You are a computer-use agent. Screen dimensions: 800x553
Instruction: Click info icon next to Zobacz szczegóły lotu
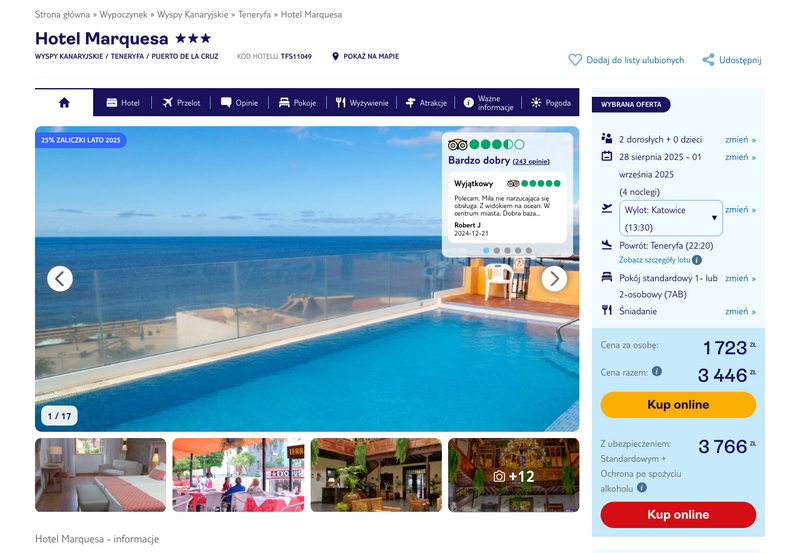click(697, 260)
